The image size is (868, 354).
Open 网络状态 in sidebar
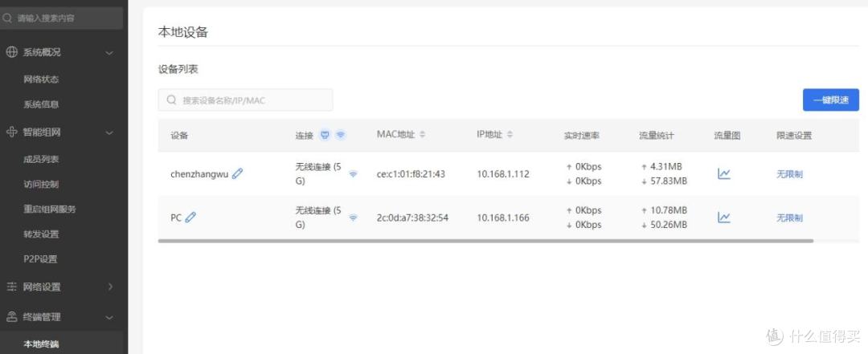(x=41, y=79)
